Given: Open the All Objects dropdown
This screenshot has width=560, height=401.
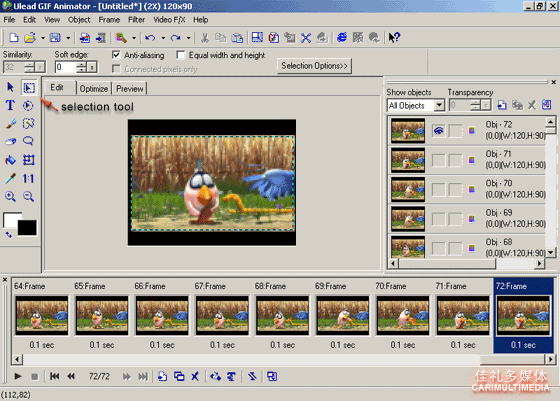Looking at the screenshot, I should 439,105.
